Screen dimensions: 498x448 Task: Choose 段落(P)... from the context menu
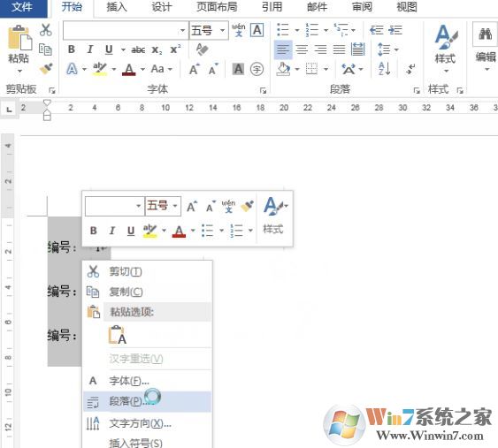tap(147, 401)
